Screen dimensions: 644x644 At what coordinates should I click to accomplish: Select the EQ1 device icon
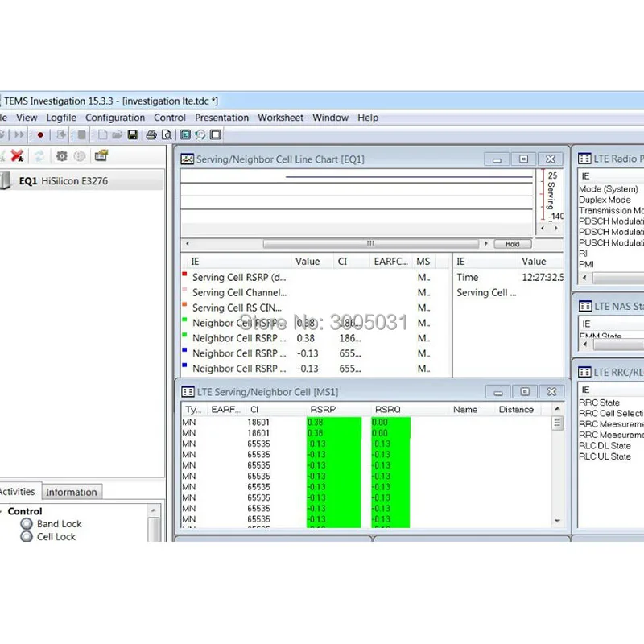coord(5,180)
